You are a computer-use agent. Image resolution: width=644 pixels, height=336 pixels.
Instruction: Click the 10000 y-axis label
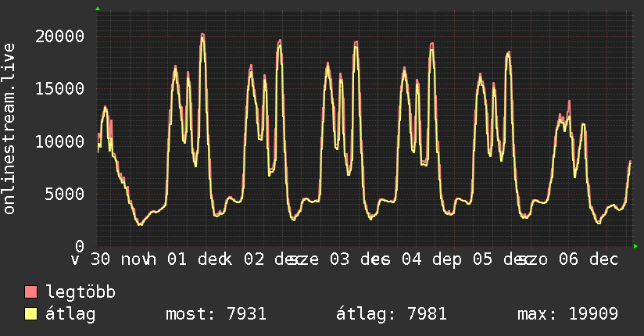click(x=59, y=141)
